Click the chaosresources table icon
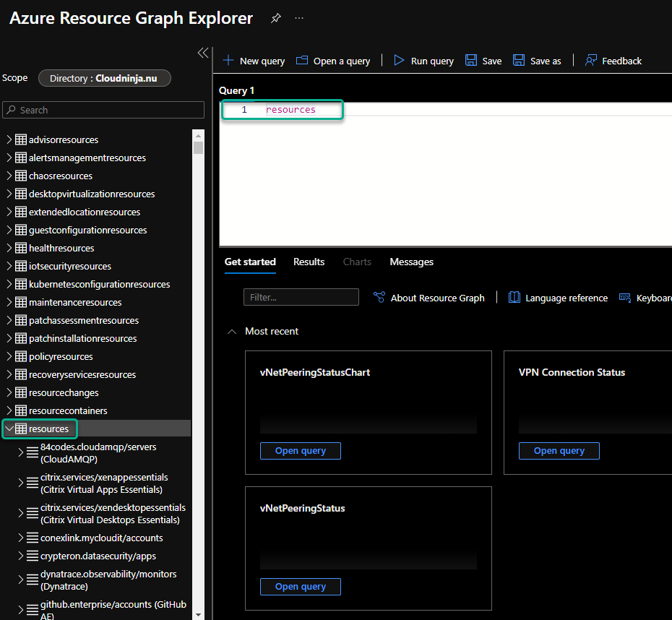672x620 pixels. 20,176
